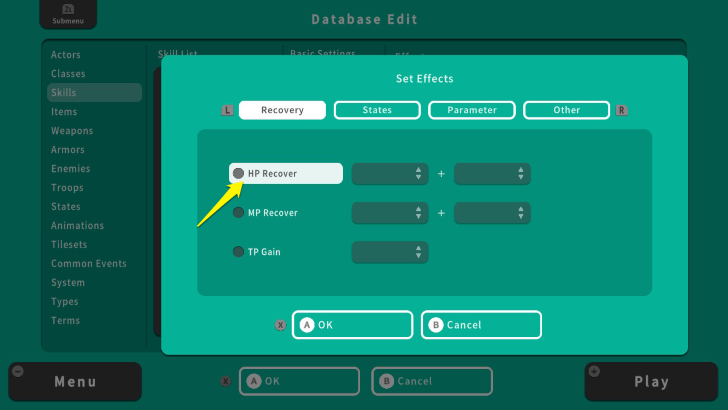This screenshot has width=728, height=410.
Task: Enable the HP Recover radio toggle
Action: [238, 173]
